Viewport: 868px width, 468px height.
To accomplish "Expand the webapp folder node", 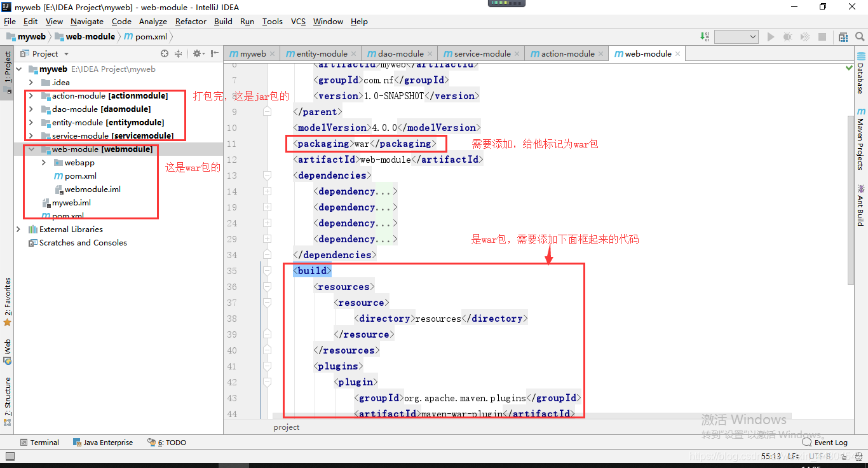I will click(x=44, y=163).
